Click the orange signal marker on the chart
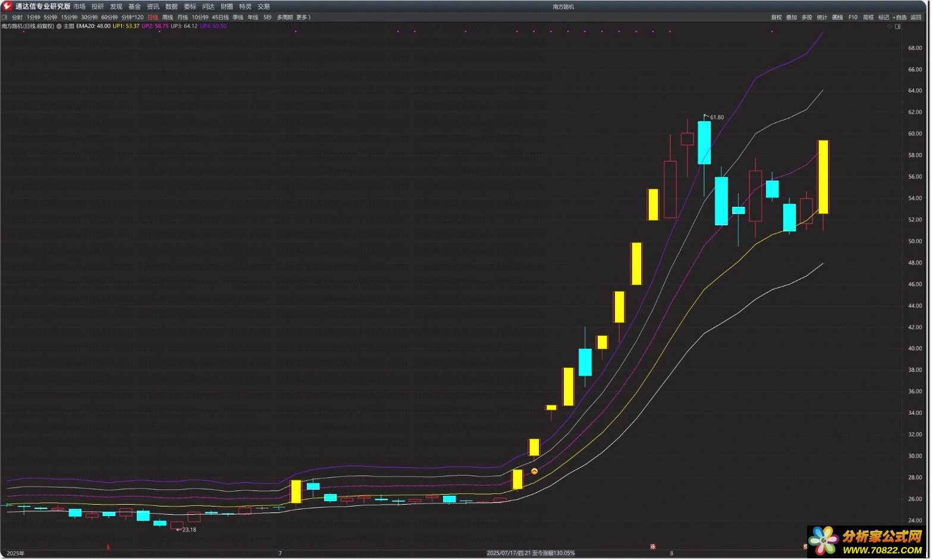 [x=534, y=471]
